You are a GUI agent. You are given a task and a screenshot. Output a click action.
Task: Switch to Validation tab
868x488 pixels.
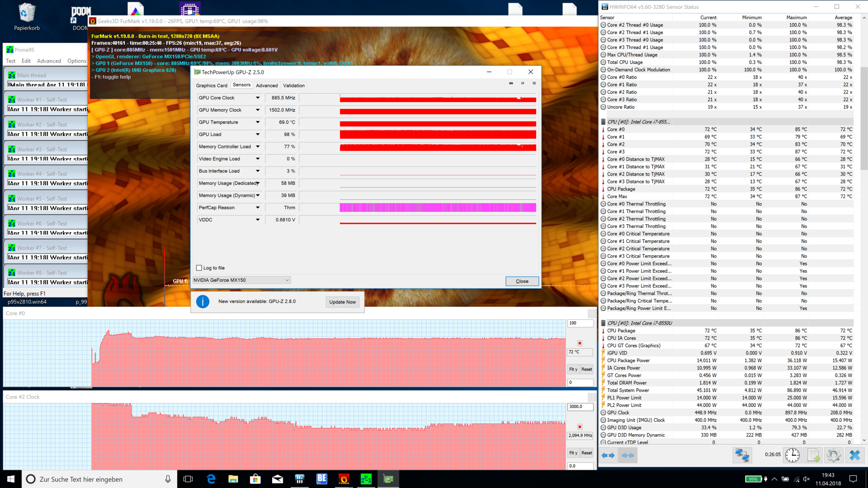pos(294,85)
